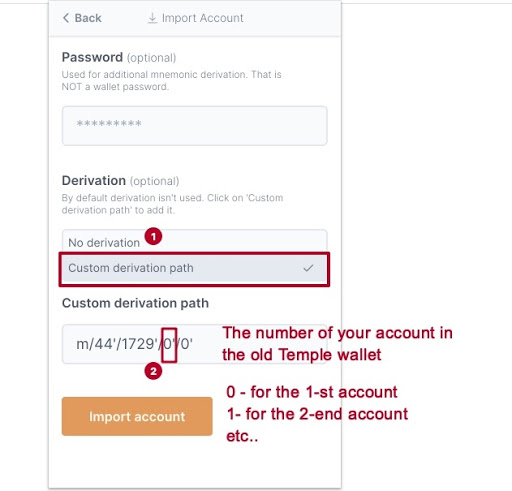Click the Import Account header title

(x=203, y=18)
